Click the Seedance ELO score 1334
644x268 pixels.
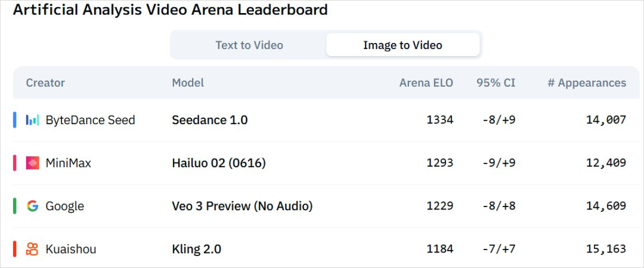[440, 120]
